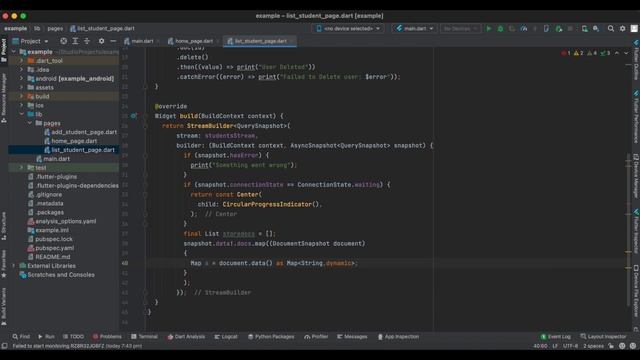Select Scratches and Consoles node
640x360 pixels.
click(x=57, y=275)
